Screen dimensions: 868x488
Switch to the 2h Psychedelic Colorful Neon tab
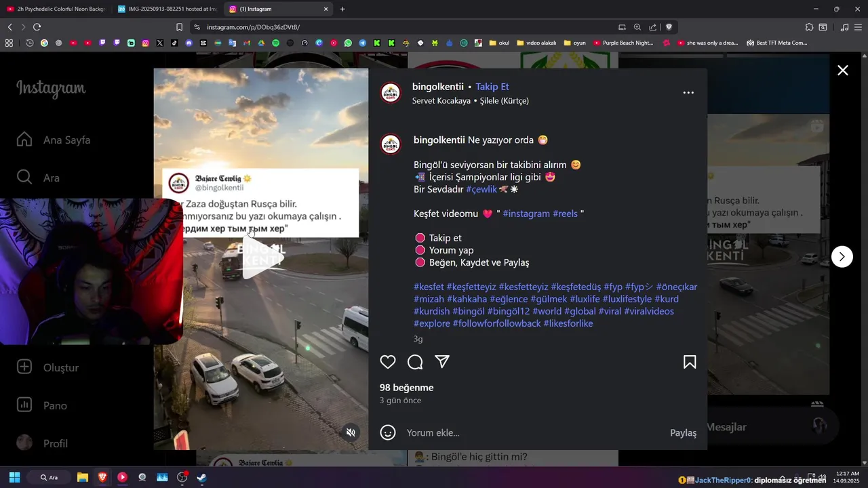click(x=56, y=9)
